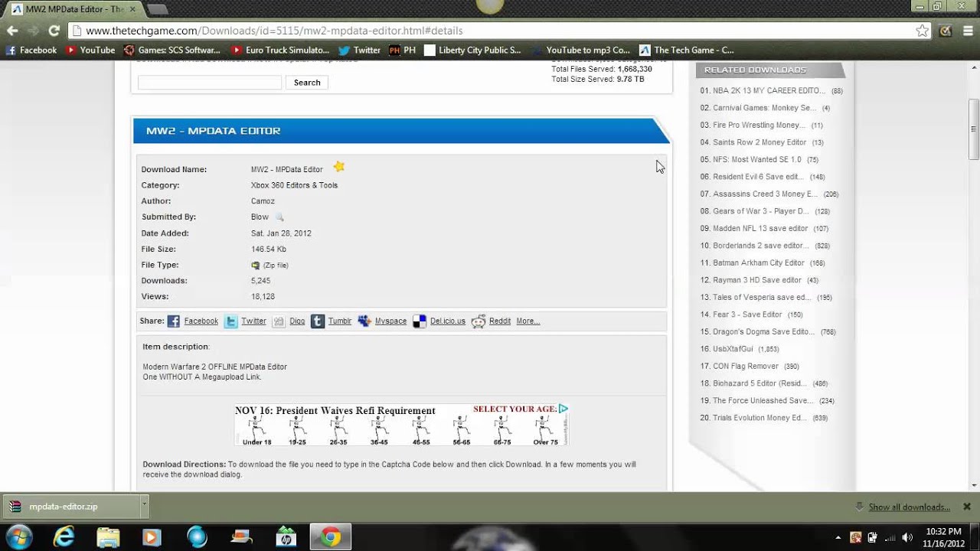Close the downloads bar

click(x=967, y=507)
